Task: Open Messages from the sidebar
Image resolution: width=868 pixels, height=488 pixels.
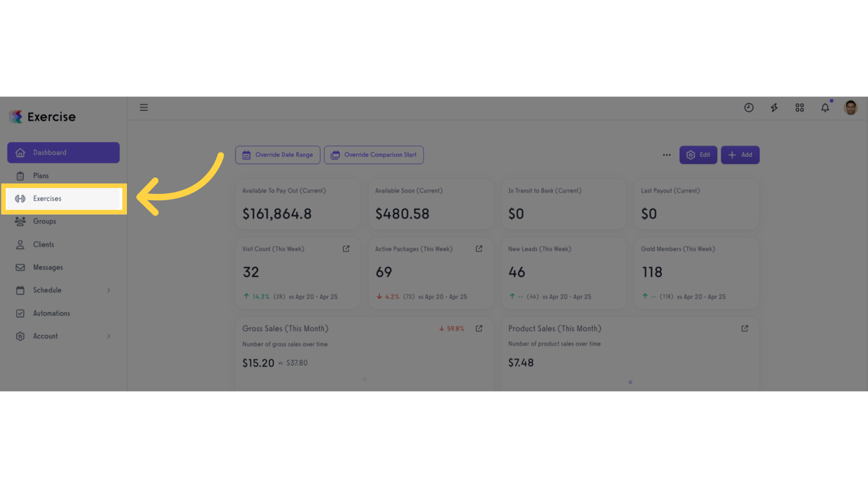Action: coord(48,268)
